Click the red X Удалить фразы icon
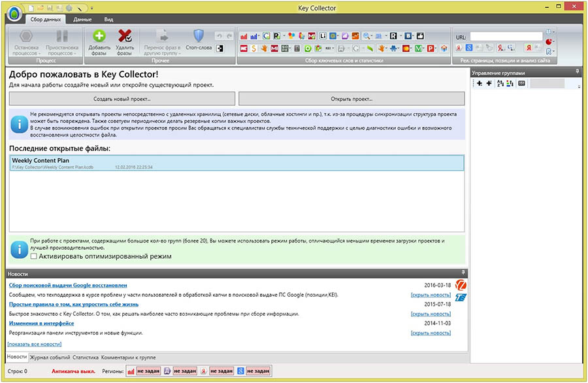 125,36
